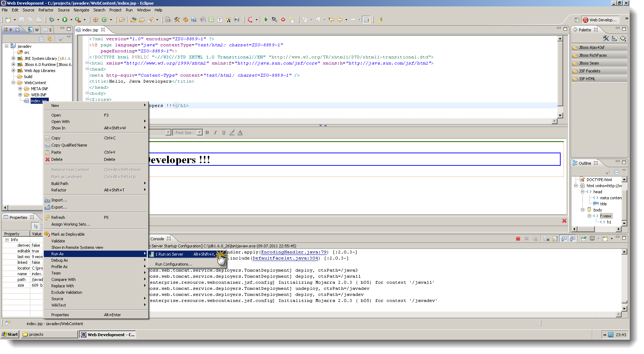The image size is (644, 354).
Task: Select Run Configurations from the Run As submenu
Action: [173, 264]
